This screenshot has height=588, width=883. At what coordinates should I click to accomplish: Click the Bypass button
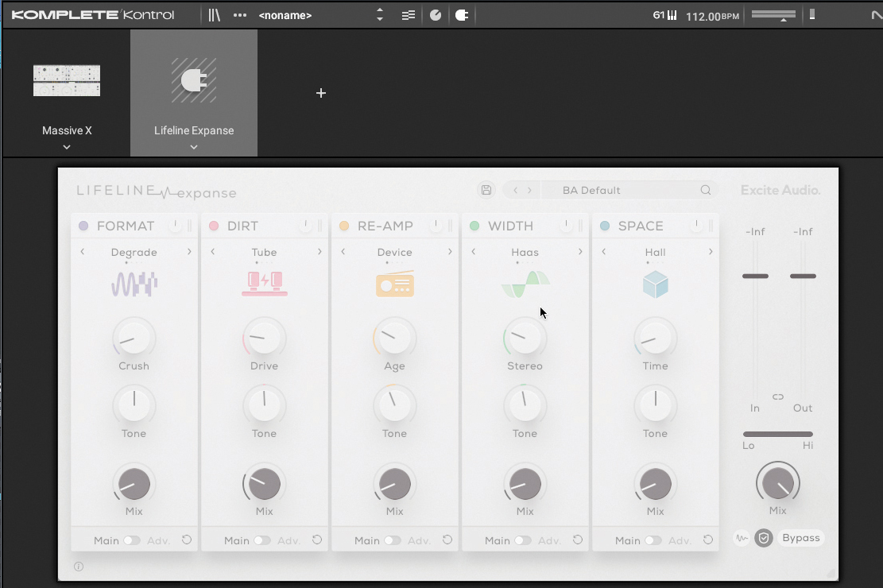click(x=801, y=538)
